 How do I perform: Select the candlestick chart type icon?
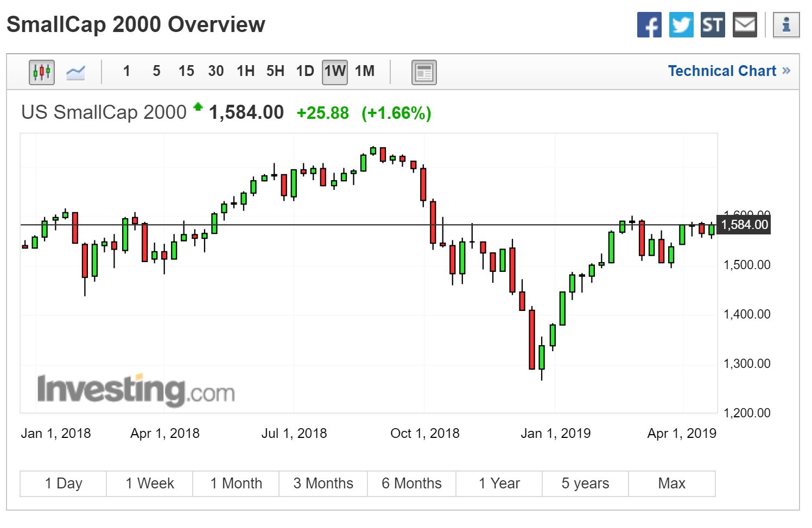tap(41, 72)
